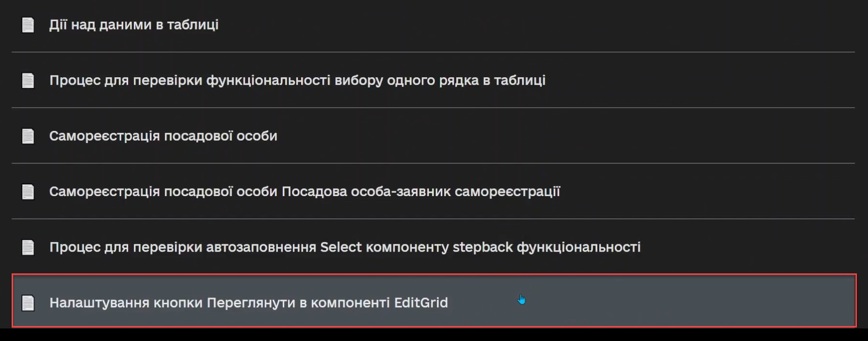The image size is (868, 341).
Task: Click document icon beside 'Самореєстрація посадової особи'
Action: (28, 136)
